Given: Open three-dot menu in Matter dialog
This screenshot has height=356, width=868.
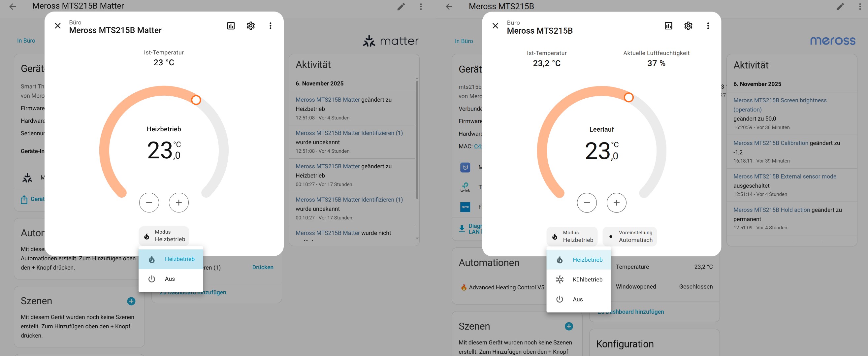Looking at the screenshot, I should [270, 26].
